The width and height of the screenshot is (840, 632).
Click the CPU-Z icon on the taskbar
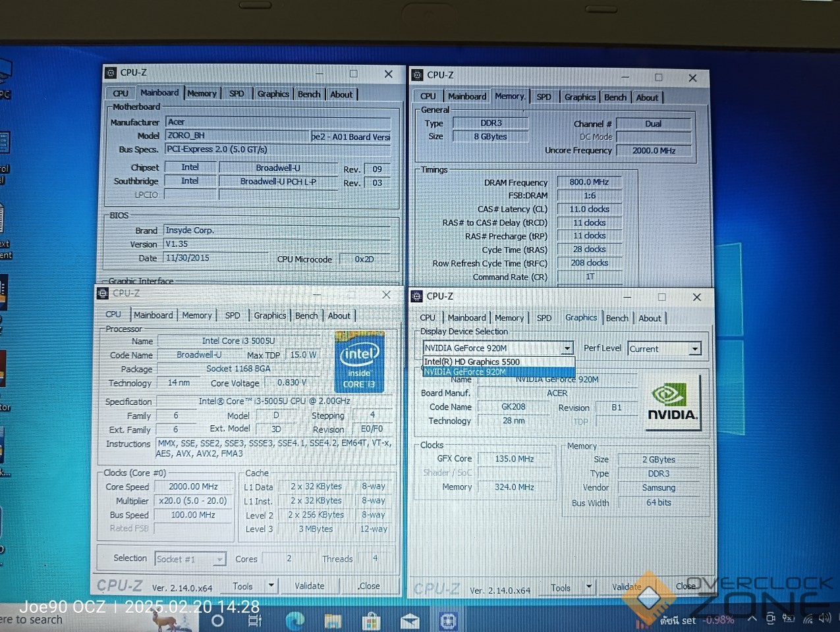pyautogui.click(x=449, y=621)
